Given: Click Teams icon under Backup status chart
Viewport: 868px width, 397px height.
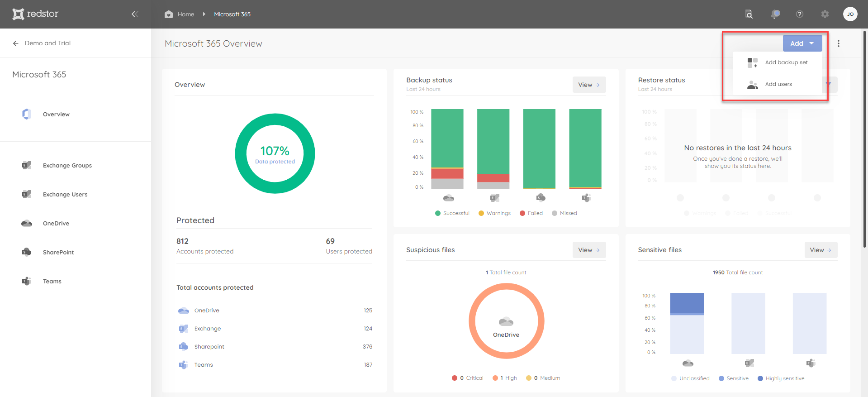Looking at the screenshot, I should click(586, 198).
